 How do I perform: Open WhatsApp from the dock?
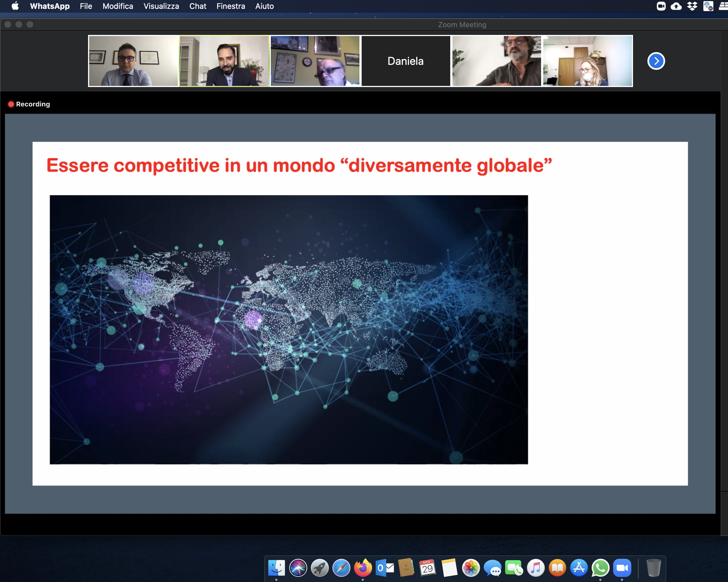tap(600, 568)
